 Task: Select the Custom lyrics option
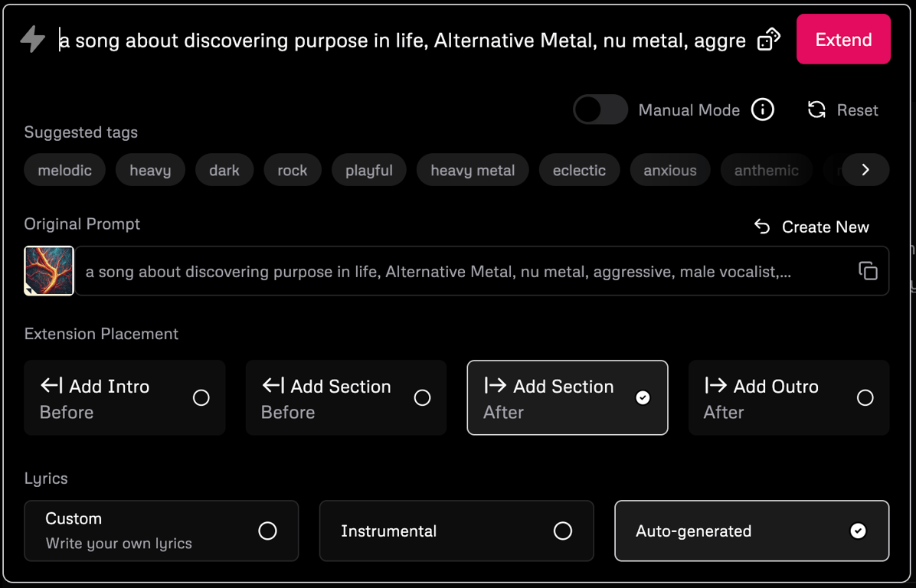(x=162, y=531)
